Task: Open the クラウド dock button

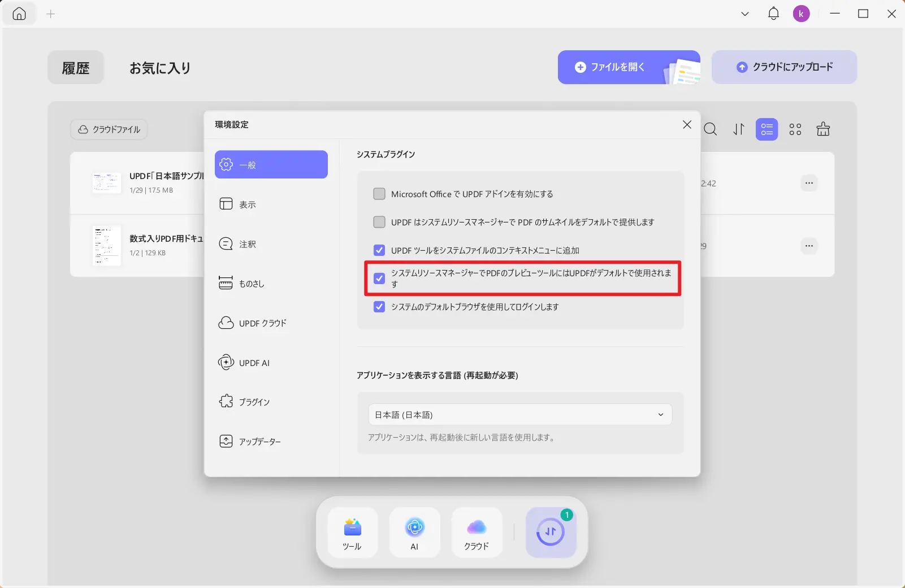Action: tap(477, 533)
